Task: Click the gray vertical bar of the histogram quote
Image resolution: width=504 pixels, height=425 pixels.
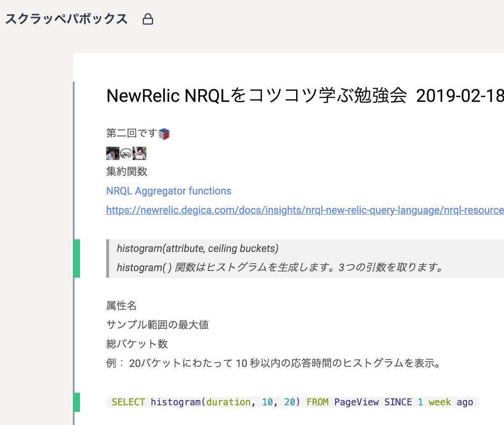Action: pyautogui.click(x=108, y=259)
